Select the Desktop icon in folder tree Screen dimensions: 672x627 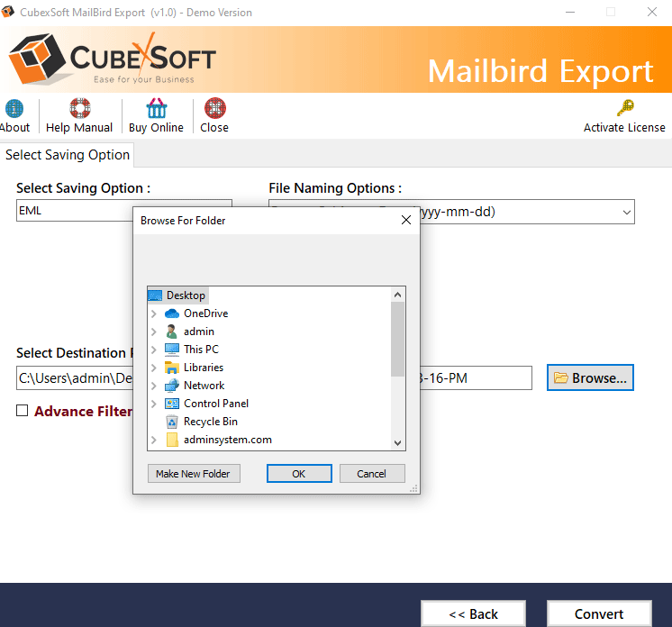(x=155, y=295)
